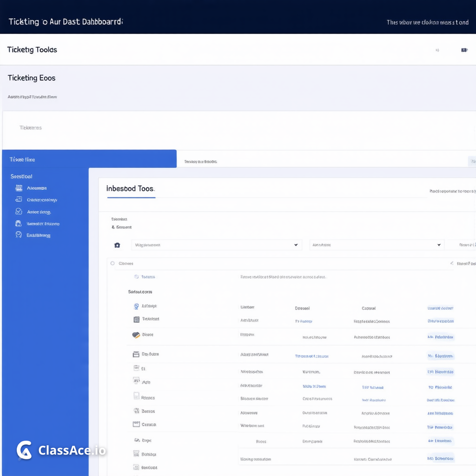This screenshot has width=476, height=476.
Task: Click the blue progress underline beneath Inbound Tools
Action: pyautogui.click(x=131, y=197)
